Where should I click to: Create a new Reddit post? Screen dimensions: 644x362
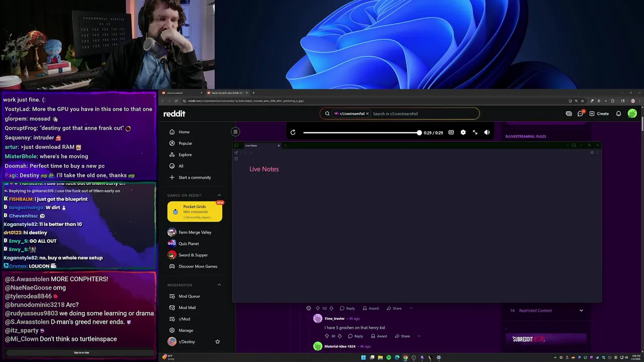pyautogui.click(x=599, y=114)
